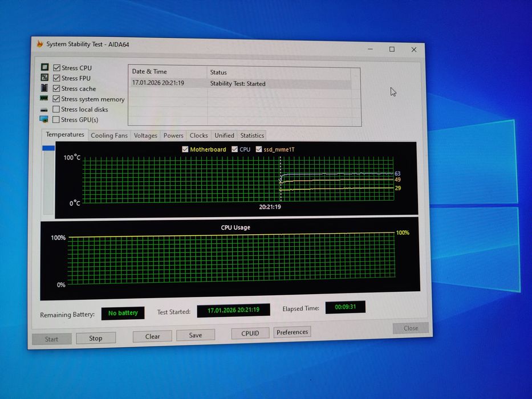Screen dimensions: 532x399
Task: Click the 49 temperature value label
Action: pyautogui.click(x=397, y=180)
